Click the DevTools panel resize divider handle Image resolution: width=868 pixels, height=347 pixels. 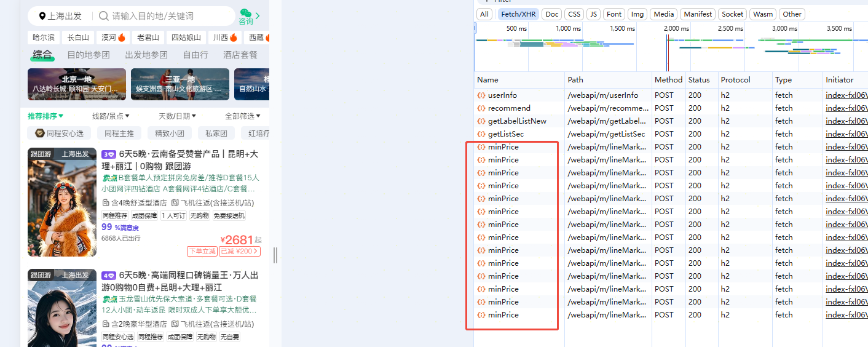point(275,255)
